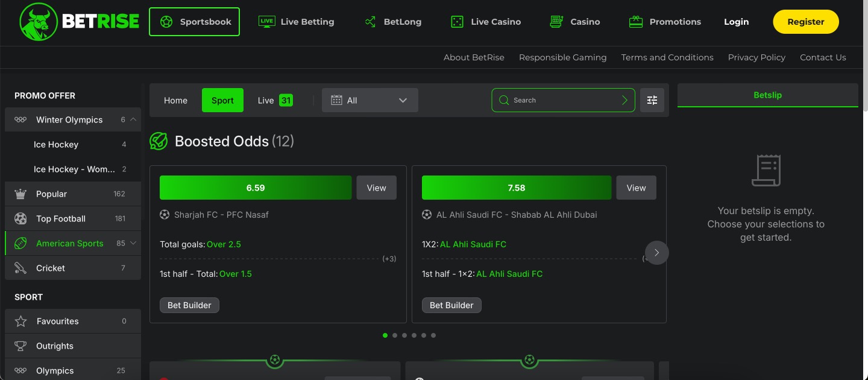Open the All date dropdown

tap(370, 100)
